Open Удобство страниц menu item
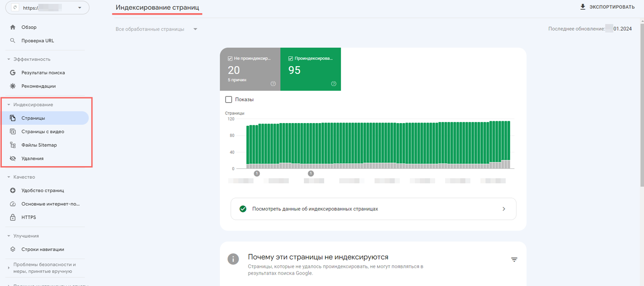The image size is (644, 286). (x=43, y=190)
